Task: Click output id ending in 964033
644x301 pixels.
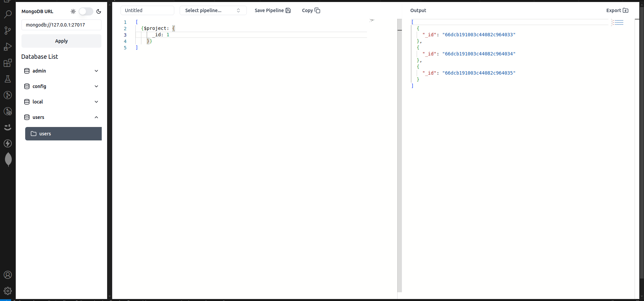Action: (x=479, y=35)
